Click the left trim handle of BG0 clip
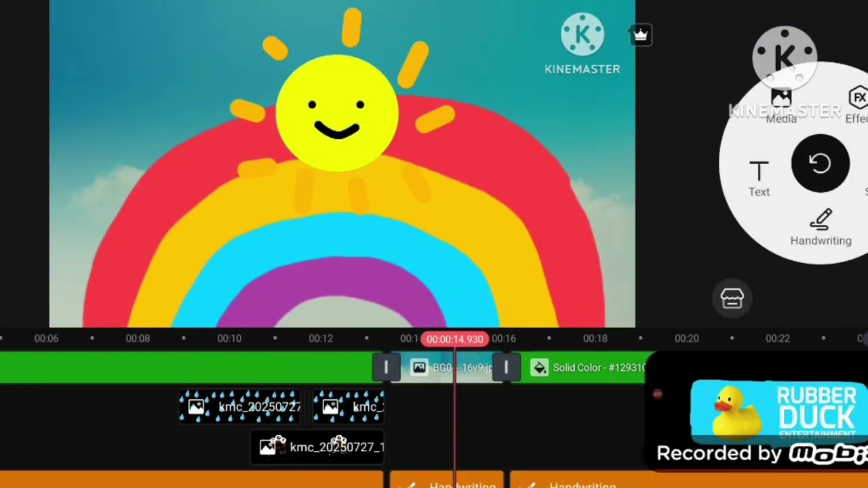The height and width of the screenshot is (488, 868). point(386,367)
